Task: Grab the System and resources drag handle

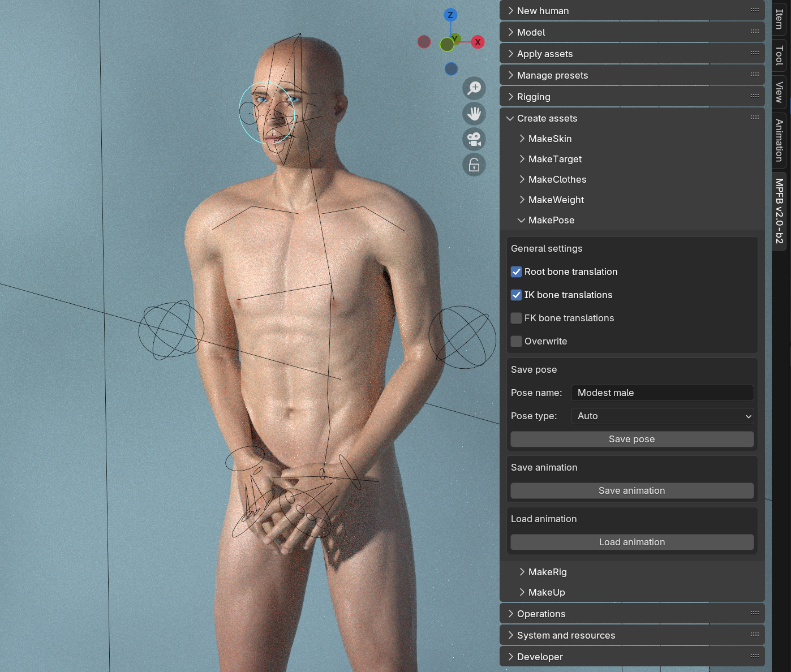Action: (755, 634)
